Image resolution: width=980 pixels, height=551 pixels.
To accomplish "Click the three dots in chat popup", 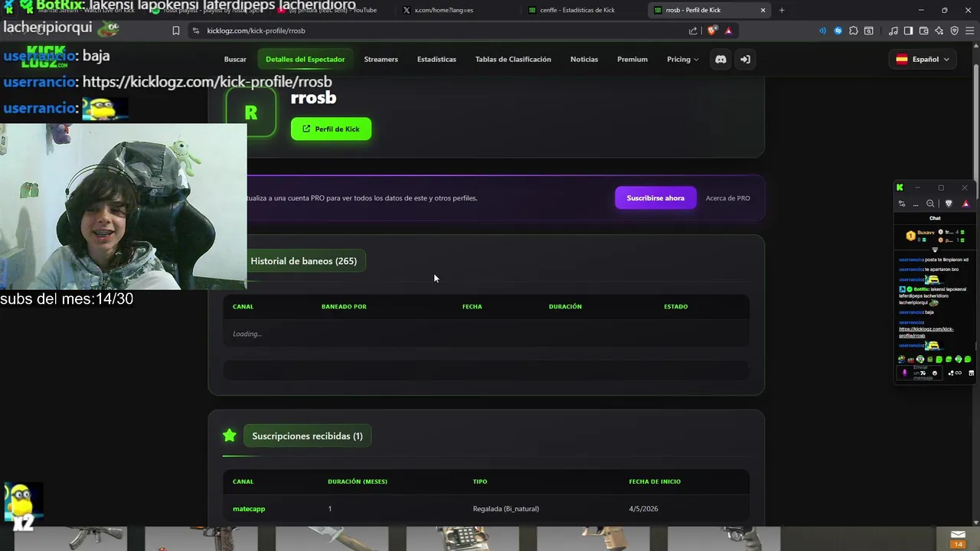I will (x=916, y=205).
